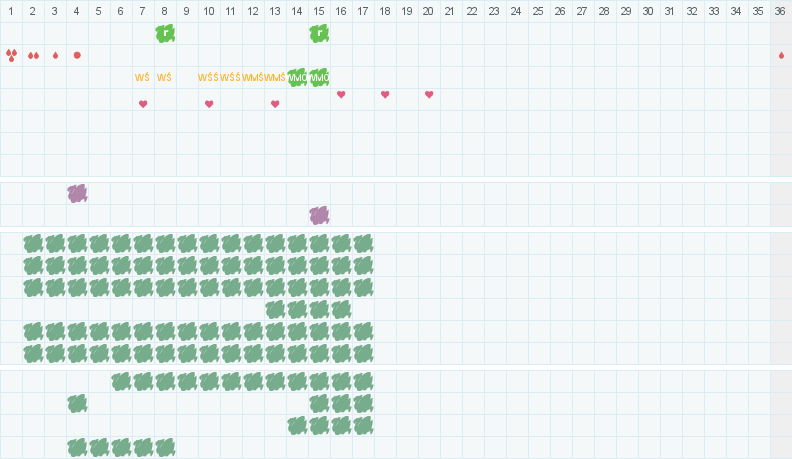Select the orange mucus entry on day 12

(253, 77)
